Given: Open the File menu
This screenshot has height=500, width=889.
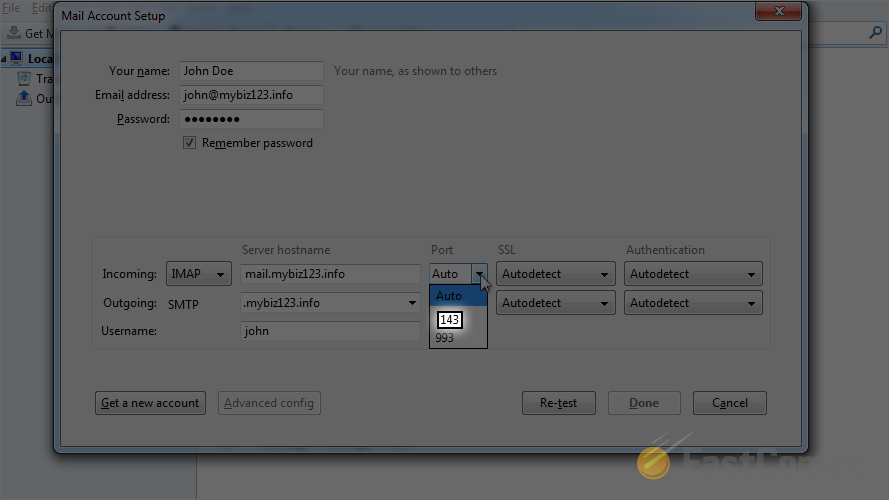Looking at the screenshot, I should [x=11, y=8].
